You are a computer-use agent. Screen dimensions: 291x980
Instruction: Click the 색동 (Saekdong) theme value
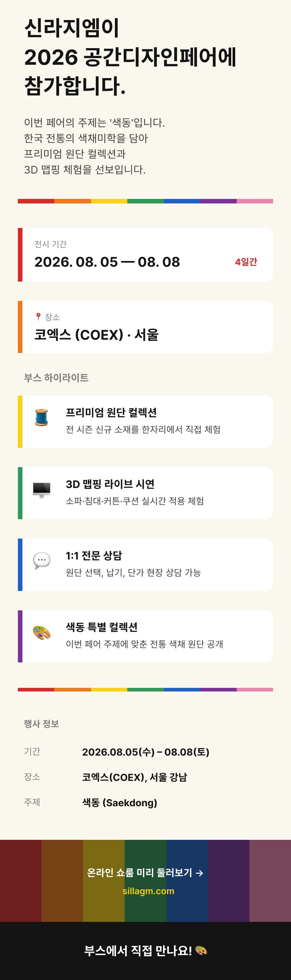click(120, 803)
